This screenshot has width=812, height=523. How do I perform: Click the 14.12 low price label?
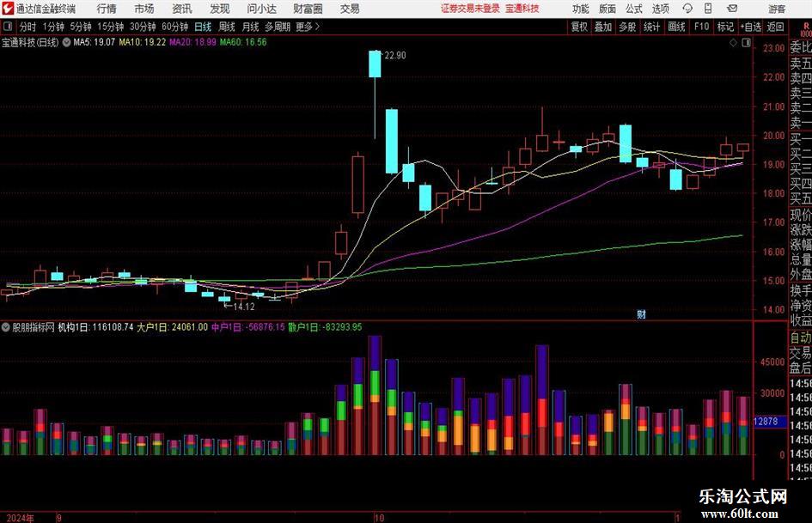pos(243,307)
